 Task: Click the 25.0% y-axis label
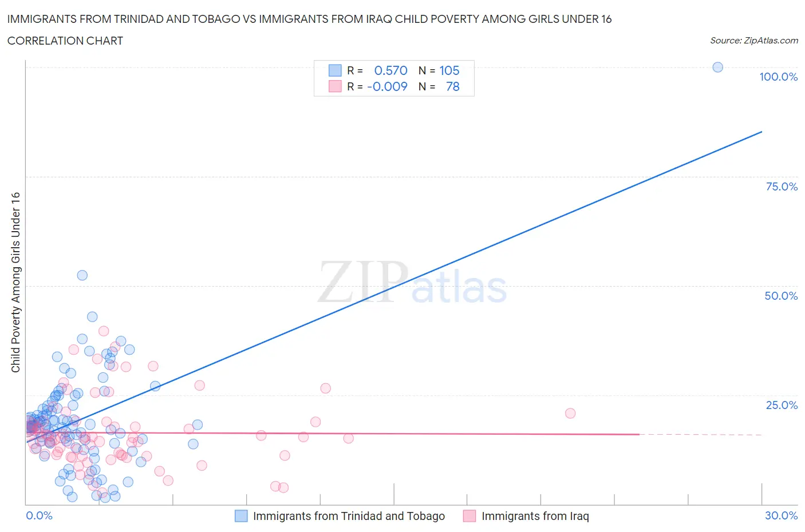coord(782,405)
